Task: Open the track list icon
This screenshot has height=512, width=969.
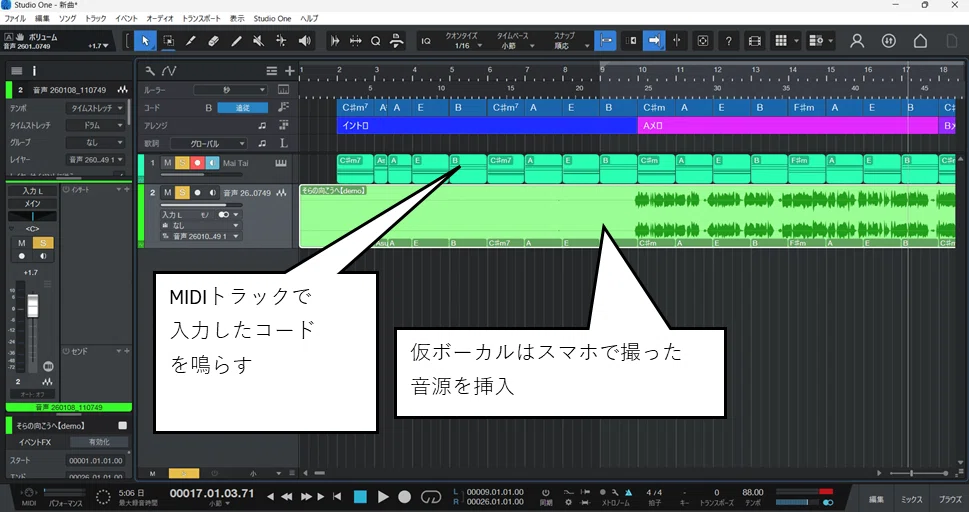Action: (272, 71)
